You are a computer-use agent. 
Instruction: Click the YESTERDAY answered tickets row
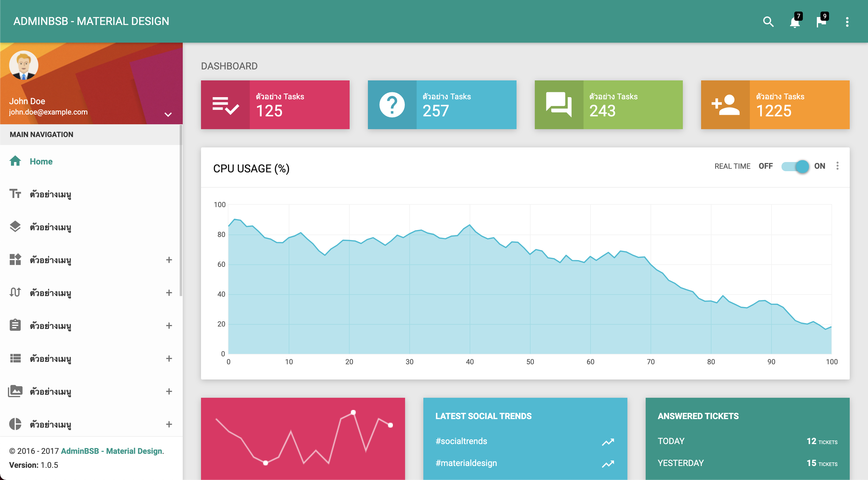coord(747,463)
